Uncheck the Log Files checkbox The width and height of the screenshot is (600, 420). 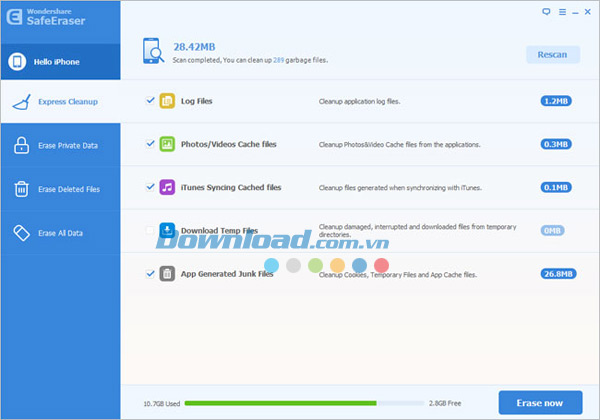click(x=150, y=101)
